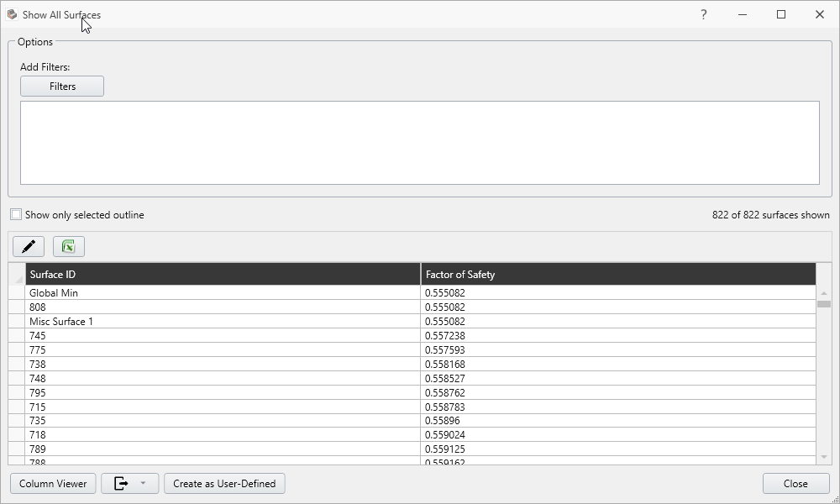Viewport: 840px width, 504px height.
Task: Click the pencil edit icon button
Action: (x=29, y=246)
